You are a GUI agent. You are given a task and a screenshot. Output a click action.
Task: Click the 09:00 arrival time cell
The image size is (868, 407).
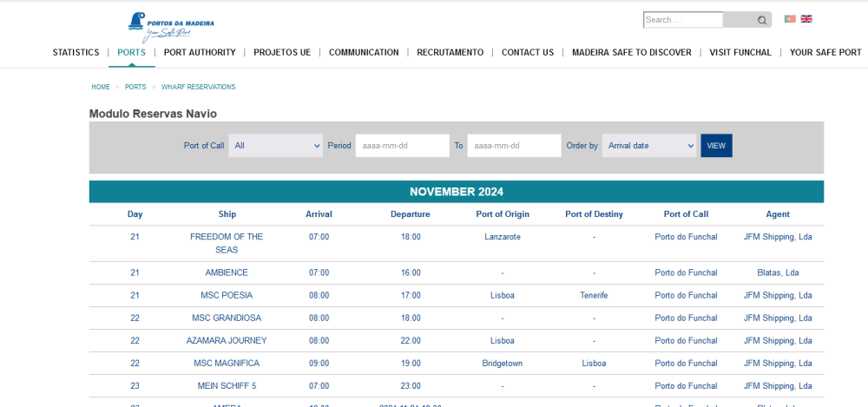pos(319,364)
